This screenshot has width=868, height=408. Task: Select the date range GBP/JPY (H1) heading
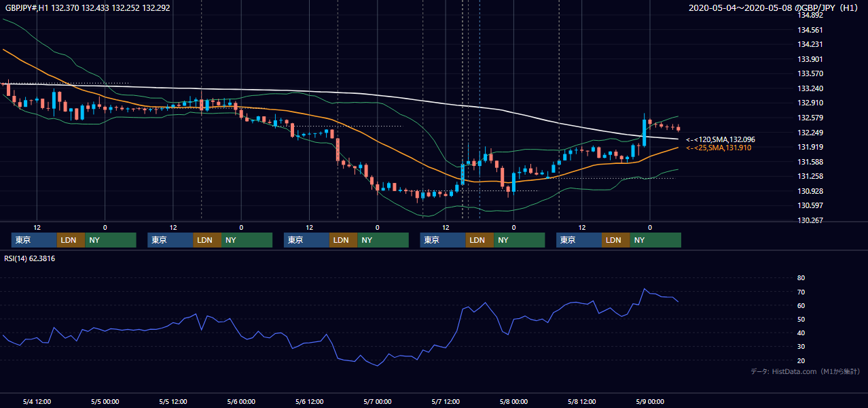click(x=774, y=8)
